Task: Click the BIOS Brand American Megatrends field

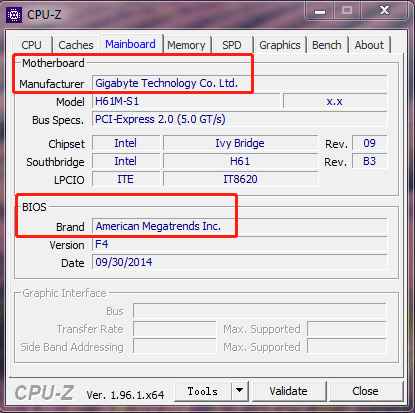Action: [x=240, y=226]
